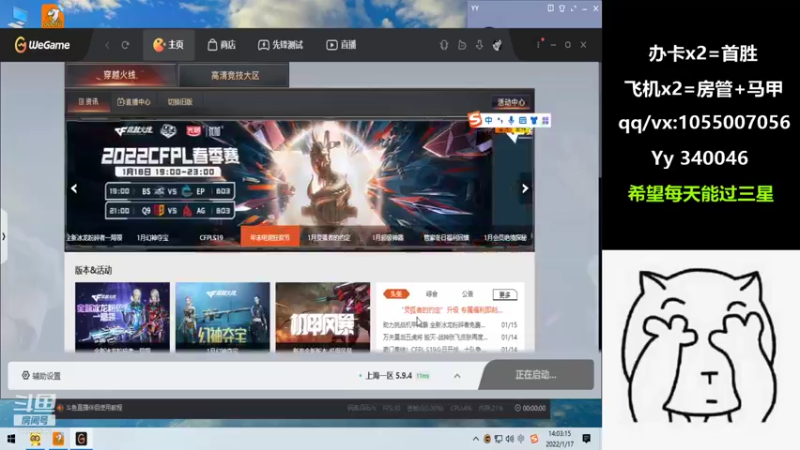Toggle Sogou Chinese 中 input mode
The image size is (800, 450).
(x=489, y=120)
